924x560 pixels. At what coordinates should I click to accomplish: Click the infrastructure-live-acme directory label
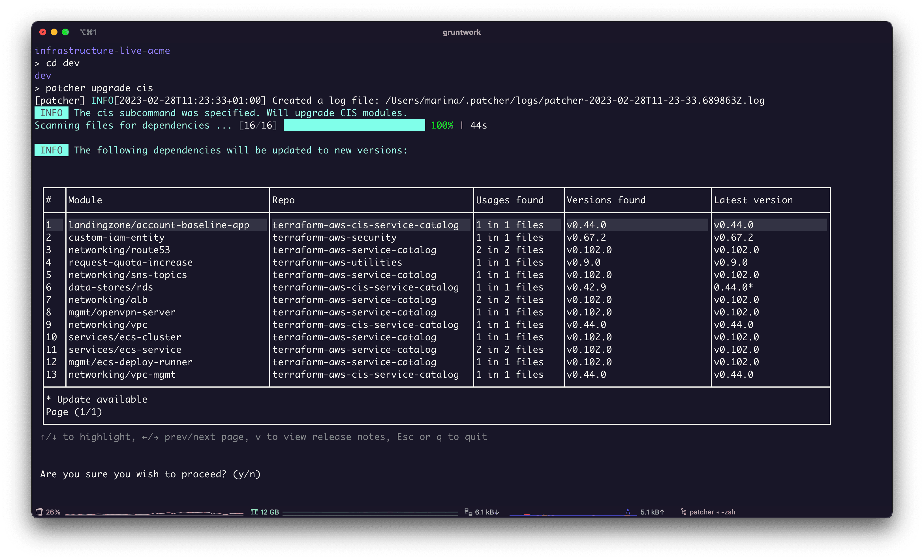pos(102,51)
